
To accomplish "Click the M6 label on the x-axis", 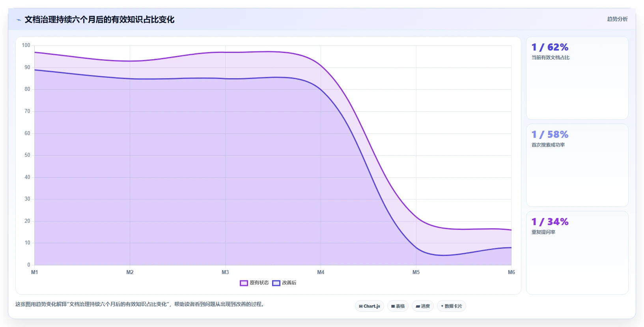I will tap(511, 272).
